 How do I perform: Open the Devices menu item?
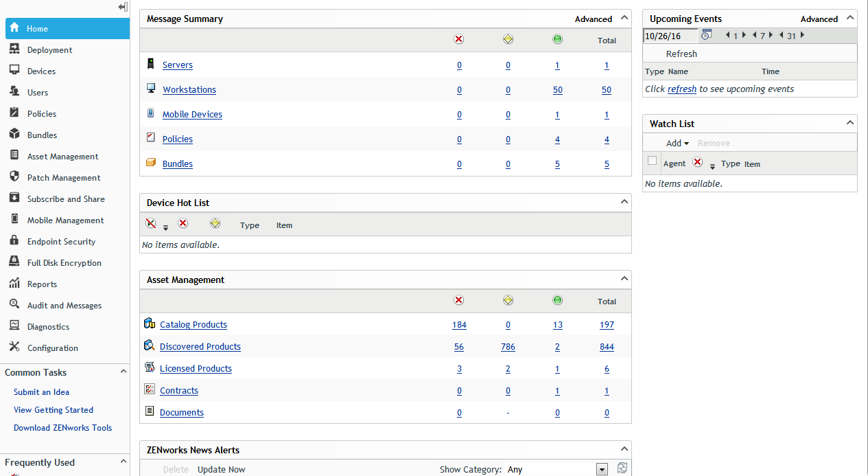point(41,71)
